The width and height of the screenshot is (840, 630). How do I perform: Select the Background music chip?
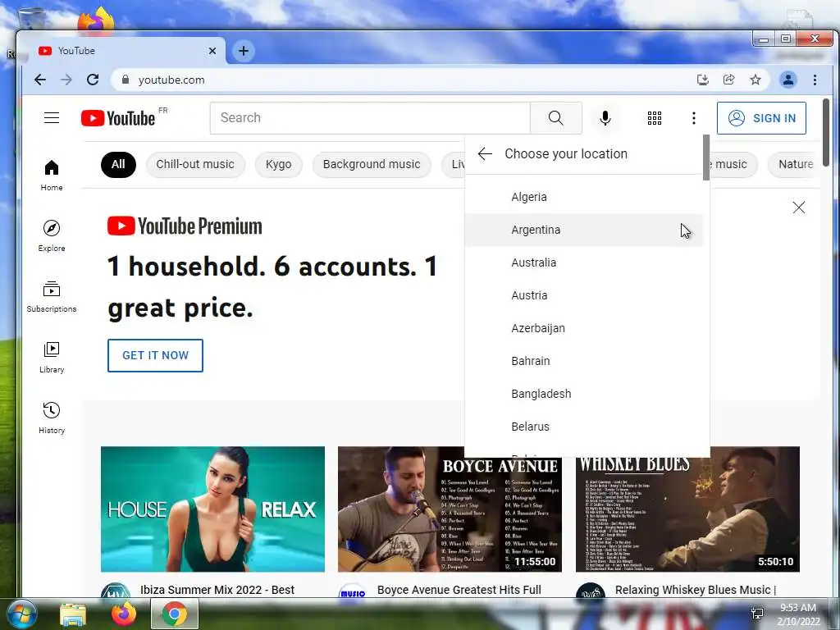click(372, 164)
